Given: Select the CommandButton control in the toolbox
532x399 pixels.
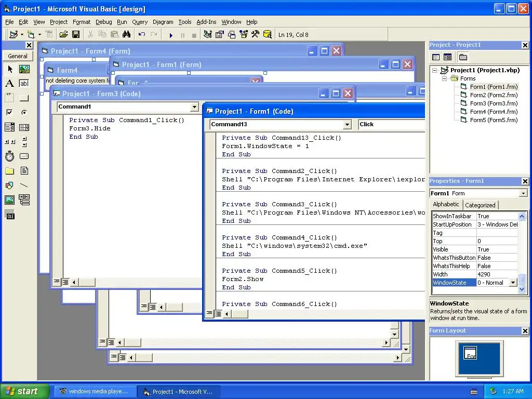Looking at the screenshot, I should [24, 98].
